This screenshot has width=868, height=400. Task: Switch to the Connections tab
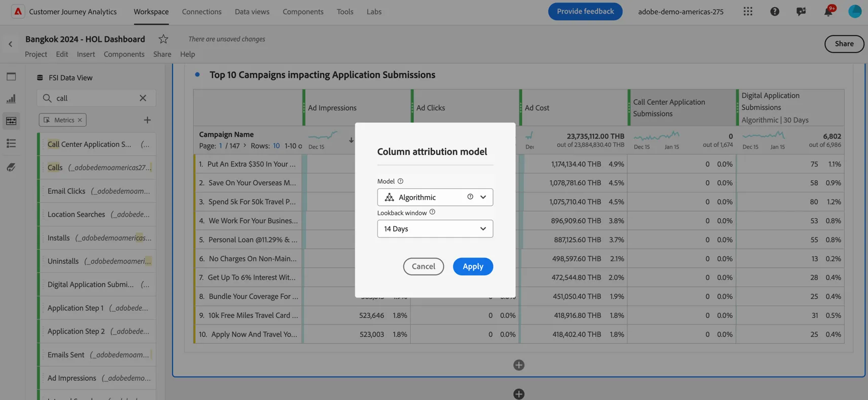202,12
